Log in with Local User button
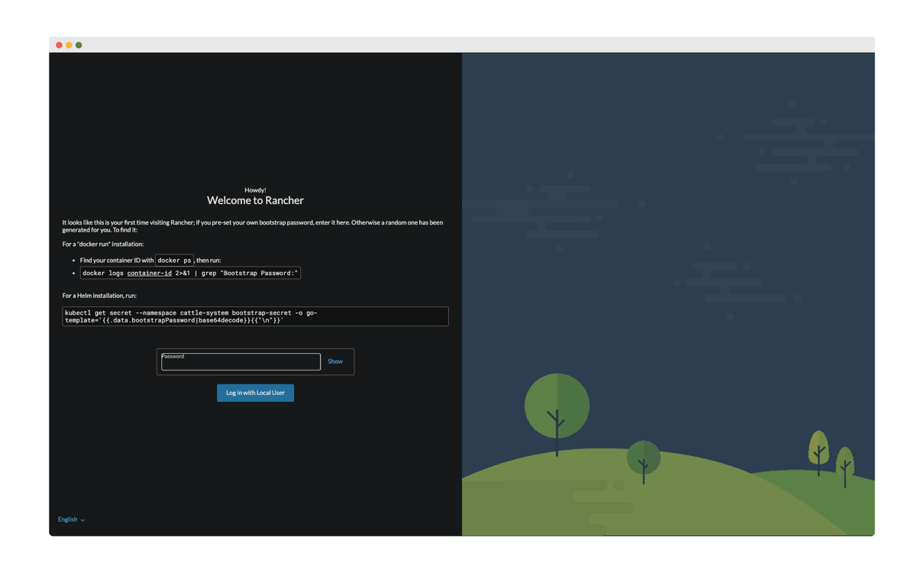The height and width of the screenshot is (573, 924). (255, 393)
